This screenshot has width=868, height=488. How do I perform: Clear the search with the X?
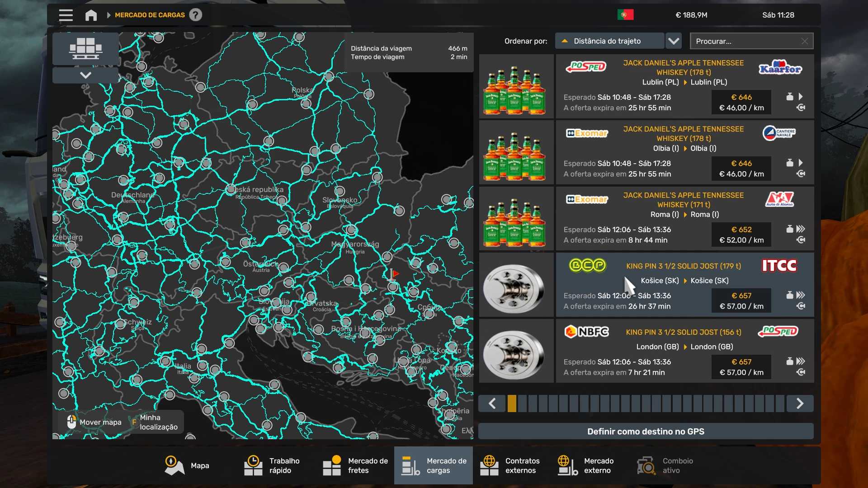[x=805, y=41]
